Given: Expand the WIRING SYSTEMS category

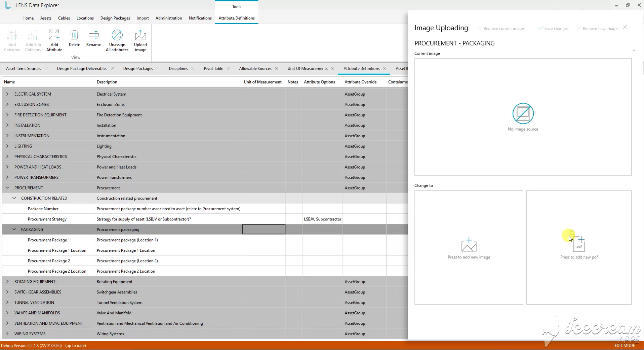Looking at the screenshot, I should pos(7,334).
